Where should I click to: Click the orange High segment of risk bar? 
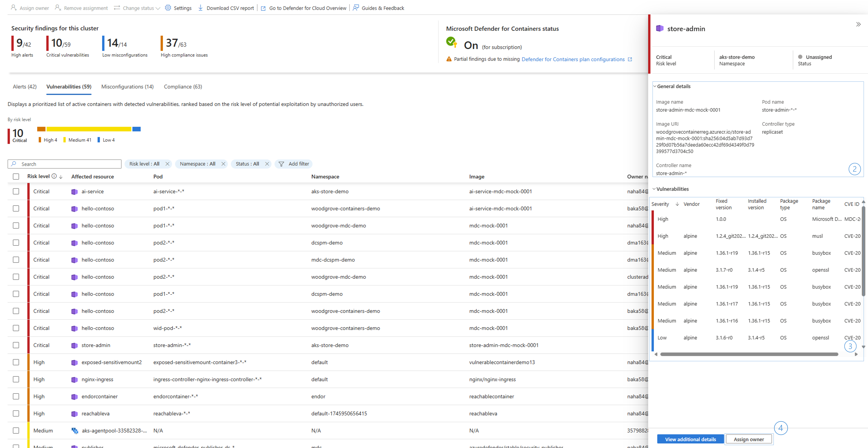click(41, 129)
